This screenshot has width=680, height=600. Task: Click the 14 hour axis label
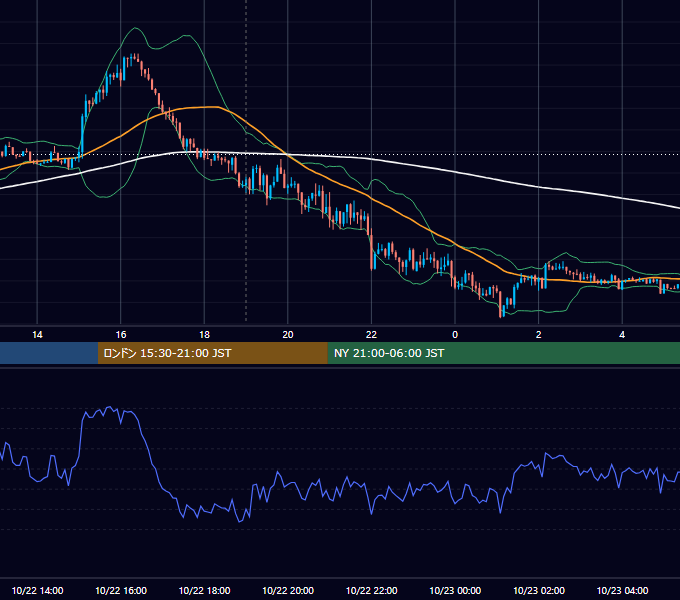pos(37,335)
